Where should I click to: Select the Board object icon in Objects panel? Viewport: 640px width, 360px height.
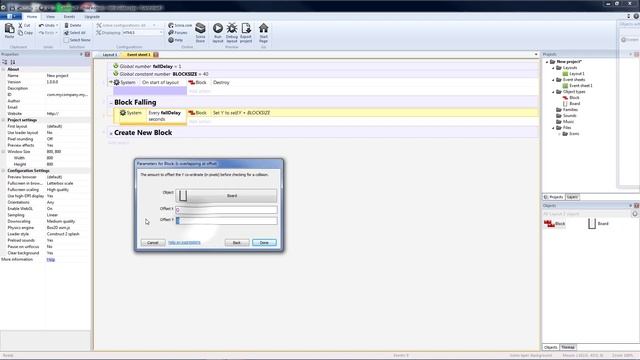[592, 223]
